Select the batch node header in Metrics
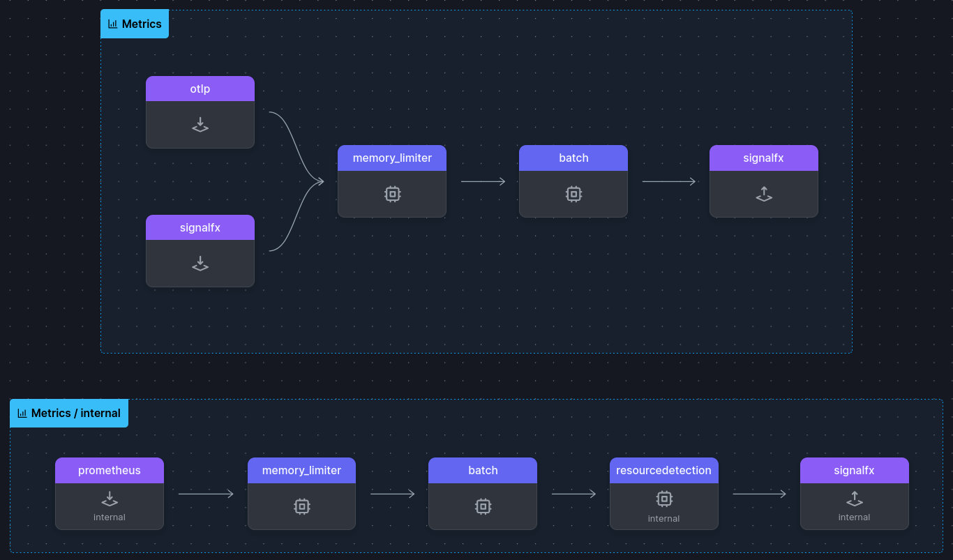The height and width of the screenshot is (560, 953). [573, 158]
